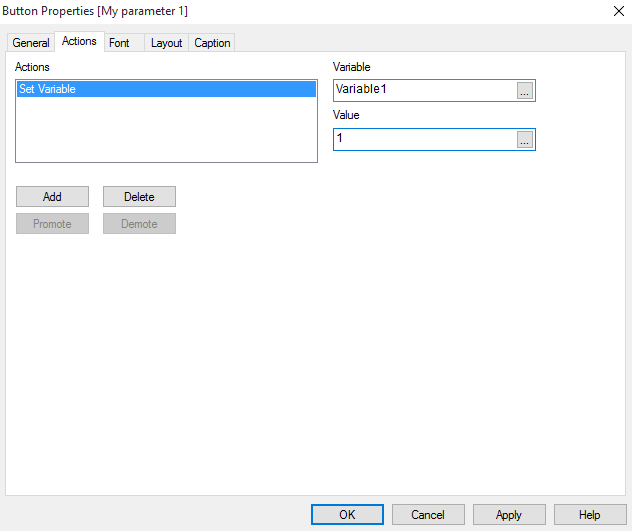The image size is (632, 531).
Task: Focus the Value input field
Action: tap(423, 139)
